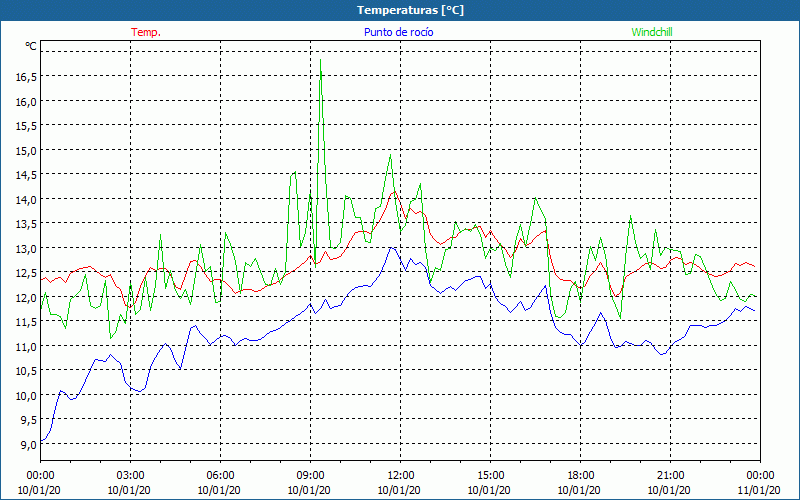Select the green Windchill legend label
The height and width of the screenshot is (500, 800).
click(652, 32)
